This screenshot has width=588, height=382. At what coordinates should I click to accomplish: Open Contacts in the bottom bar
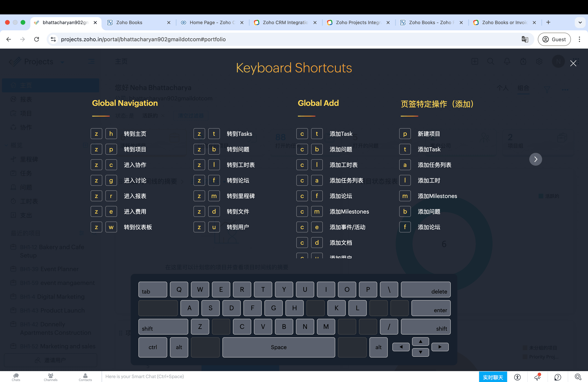[x=85, y=377]
